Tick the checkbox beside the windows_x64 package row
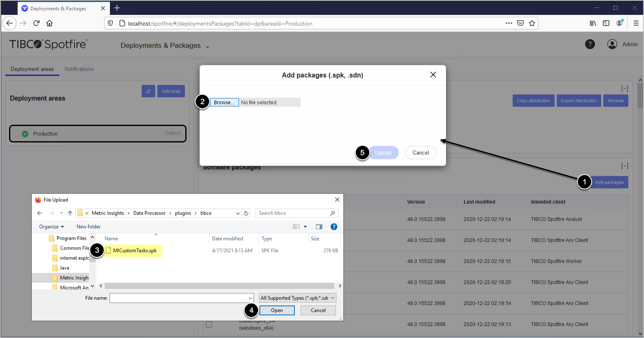The height and width of the screenshot is (338, 644). (x=209, y=324)
